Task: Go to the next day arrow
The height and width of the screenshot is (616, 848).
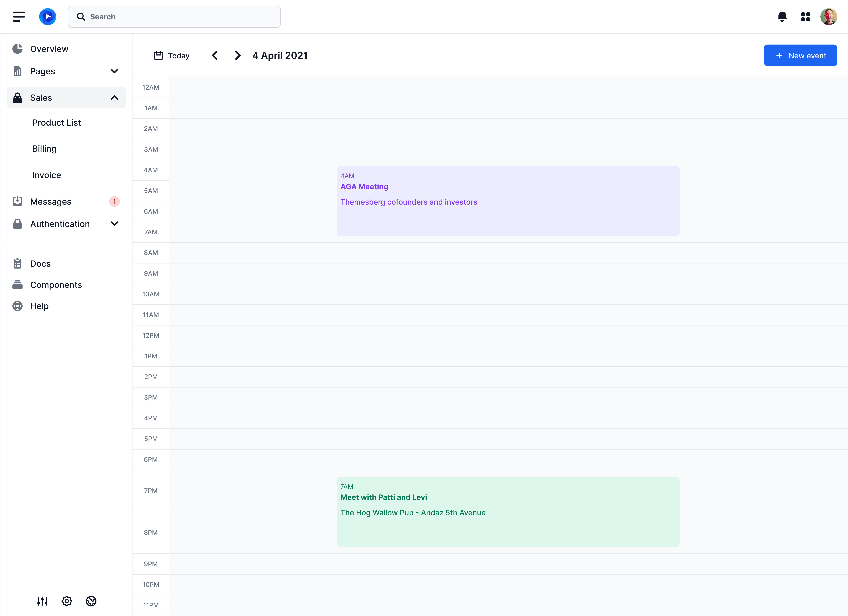Action: (237, 55)
